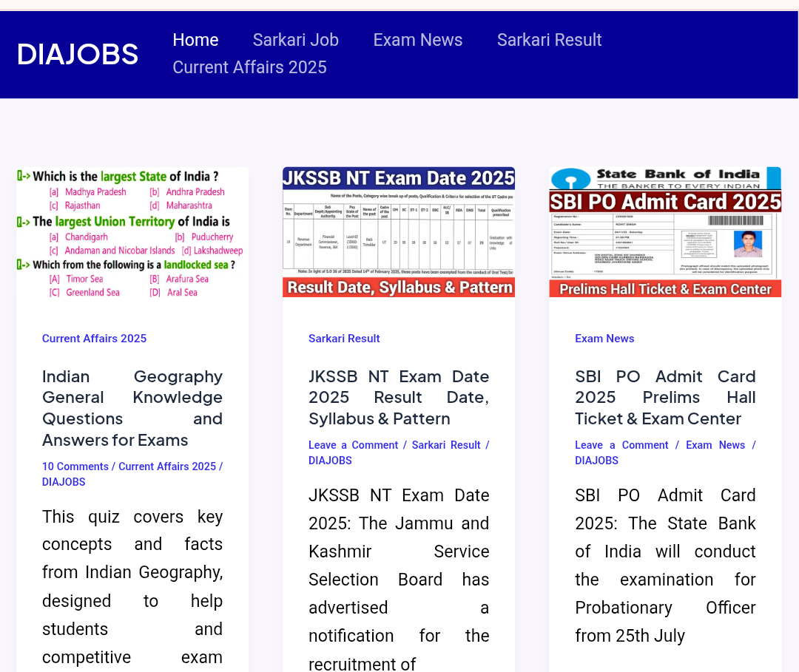Screen dimensions: 799x672
Task: Click Leave a Comment on SBI post
Action: 621,445
